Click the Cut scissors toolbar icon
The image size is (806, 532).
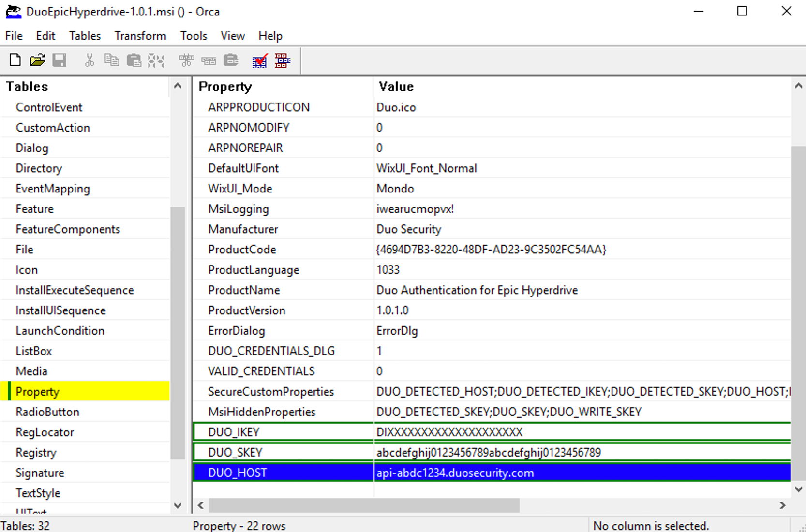click(x=90, y=60)
